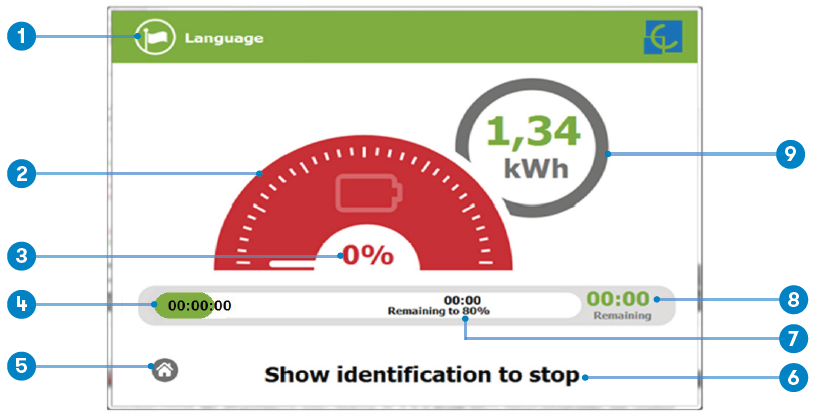Click the 1,34 energy value
Image resolution: width=820 pixels, height=416 pixels.
point(532,131)
